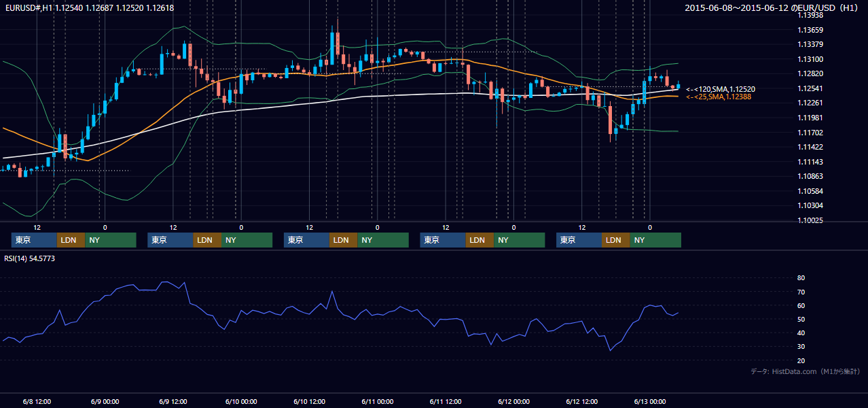Click the 25 SMA 1.12388 label

coord(719,97)
